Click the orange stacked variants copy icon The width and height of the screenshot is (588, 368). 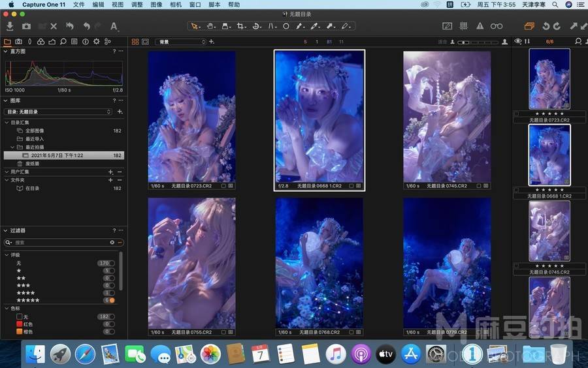529,26
